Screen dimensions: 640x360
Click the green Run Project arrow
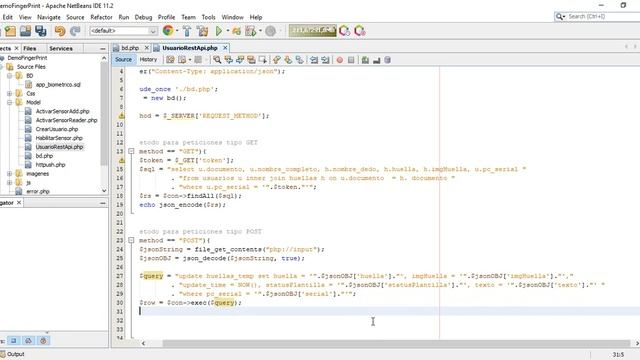coord(219,31)
